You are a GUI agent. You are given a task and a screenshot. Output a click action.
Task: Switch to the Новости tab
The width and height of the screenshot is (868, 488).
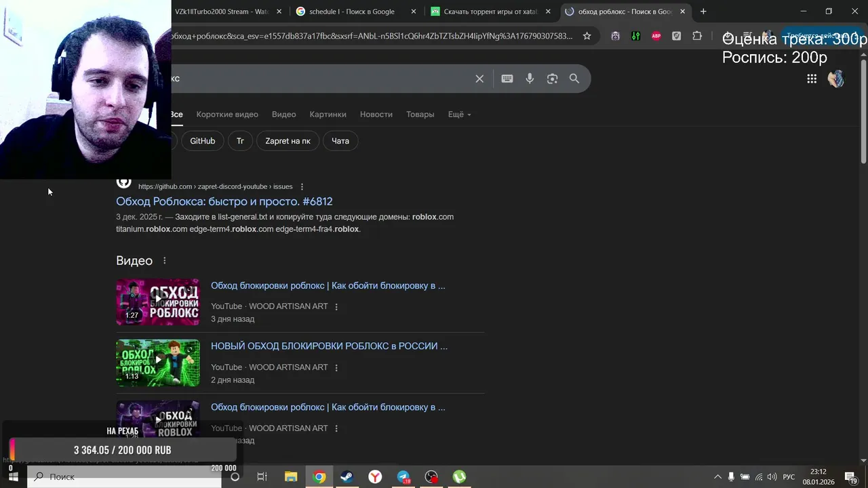point(376,115)
